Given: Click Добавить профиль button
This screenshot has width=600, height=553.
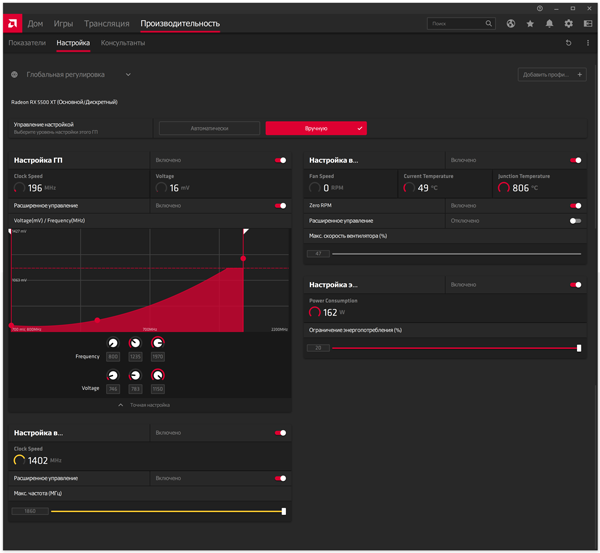Looking at the screenshot, I should [552, 74].
